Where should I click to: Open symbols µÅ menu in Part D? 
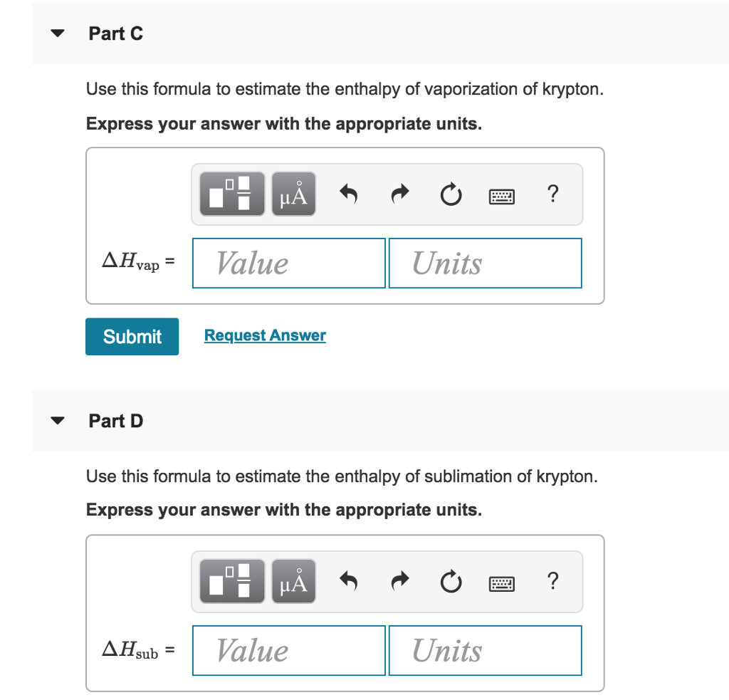(x=294, y=581)
